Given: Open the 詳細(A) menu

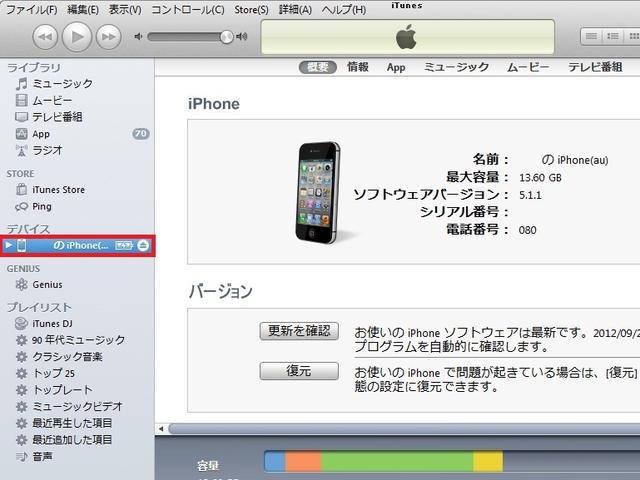Looking at the screenshot, I should (x=295, y=9).
